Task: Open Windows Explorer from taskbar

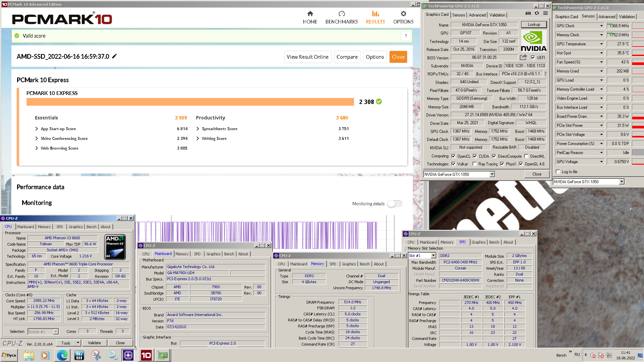Action: coord(29,355)
